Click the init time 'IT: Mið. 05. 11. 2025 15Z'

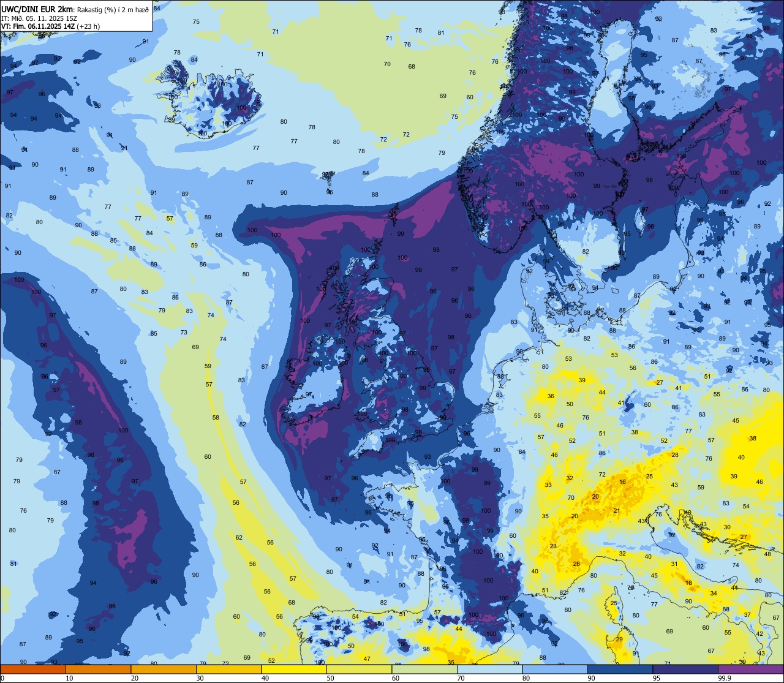coord(39,18)
